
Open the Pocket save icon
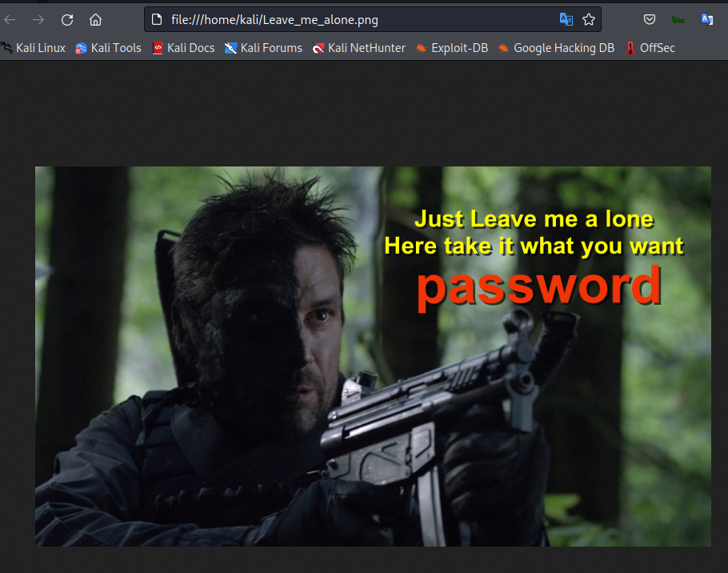pos(650,20)
